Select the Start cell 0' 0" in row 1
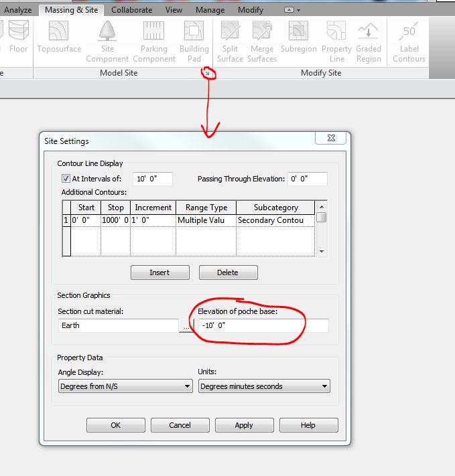455x476 pixels. click(86, 220)
